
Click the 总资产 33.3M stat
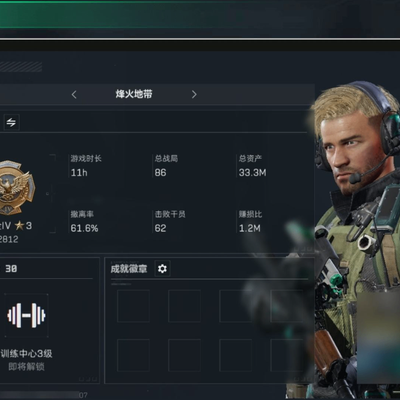point(252,166)
